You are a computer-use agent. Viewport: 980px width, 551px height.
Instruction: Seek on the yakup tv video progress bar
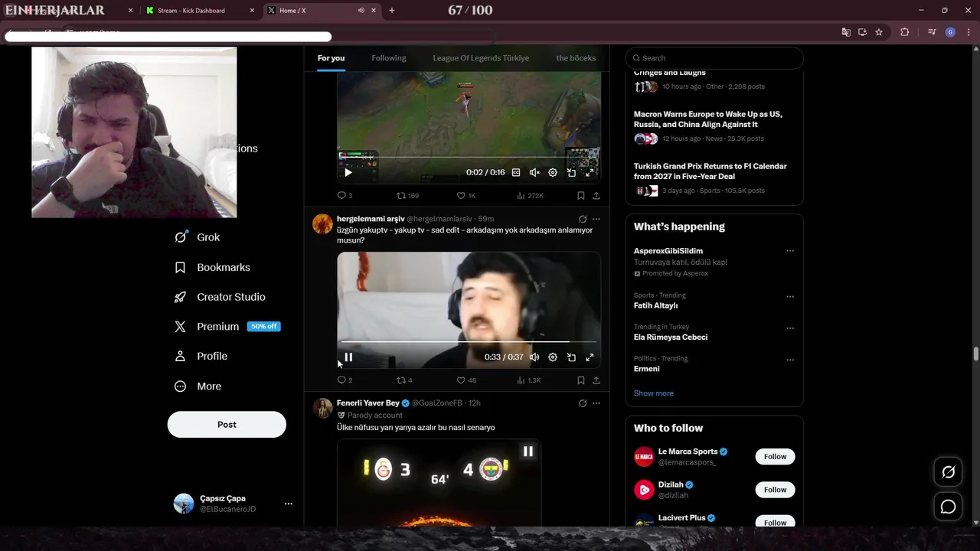[x=468, y=342]
